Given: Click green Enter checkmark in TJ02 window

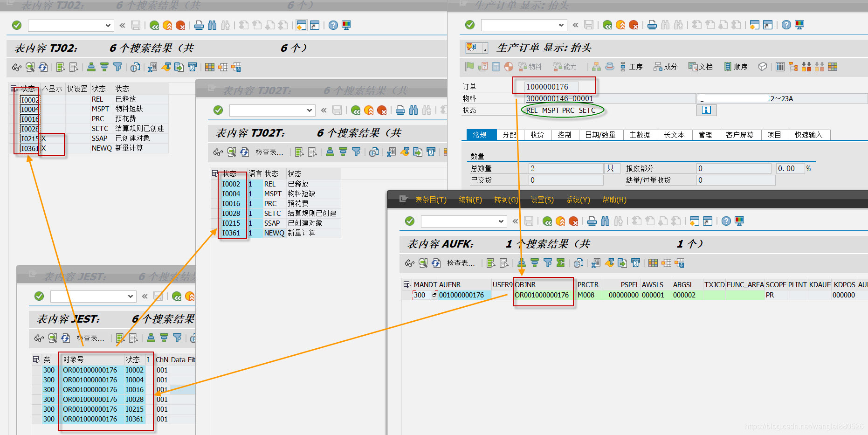Looking at the screenshot, I should 17,25.
